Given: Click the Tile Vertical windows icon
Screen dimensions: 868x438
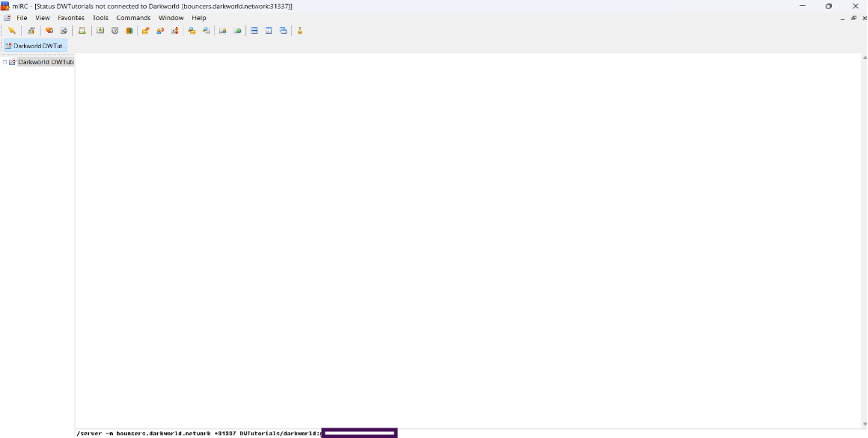Looking at the screenshot, I should (x=269, y=31).
